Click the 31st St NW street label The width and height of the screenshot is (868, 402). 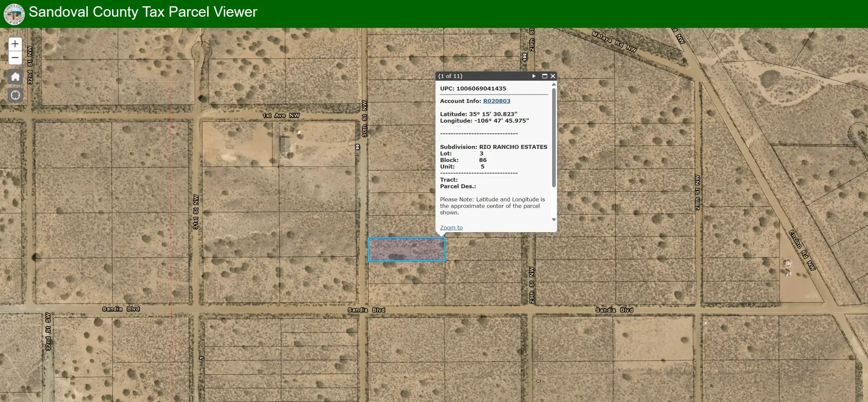point(196,212)
